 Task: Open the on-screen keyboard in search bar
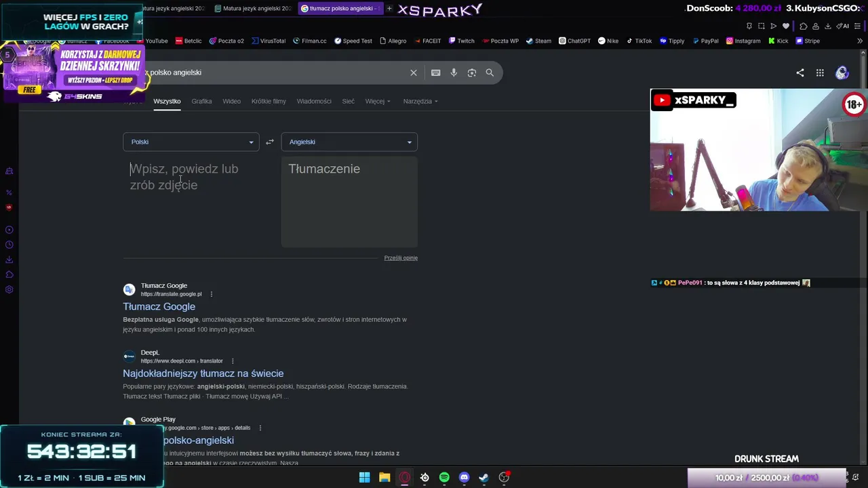point(435,73)
